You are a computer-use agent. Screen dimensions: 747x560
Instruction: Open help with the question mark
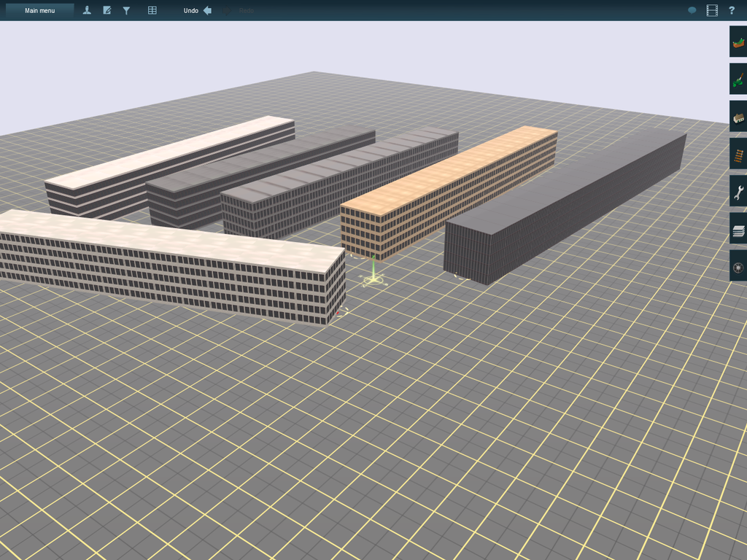point(732,10)
